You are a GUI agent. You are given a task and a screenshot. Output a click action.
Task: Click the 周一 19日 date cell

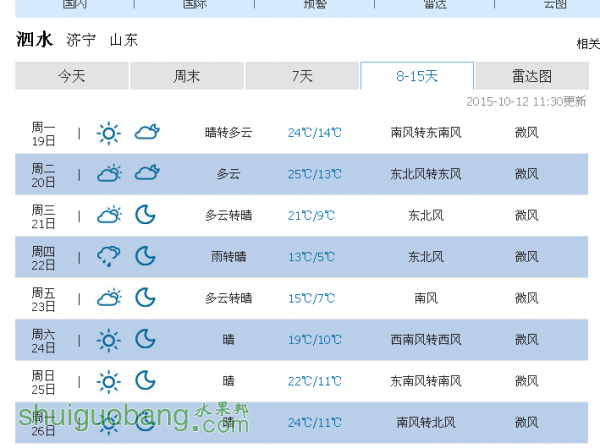[43, 134]
